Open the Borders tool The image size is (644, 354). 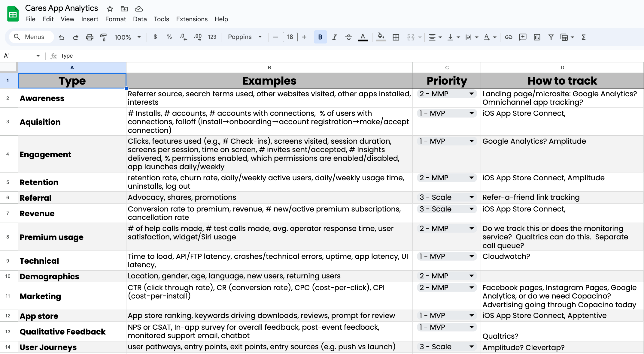click(396, 37)
